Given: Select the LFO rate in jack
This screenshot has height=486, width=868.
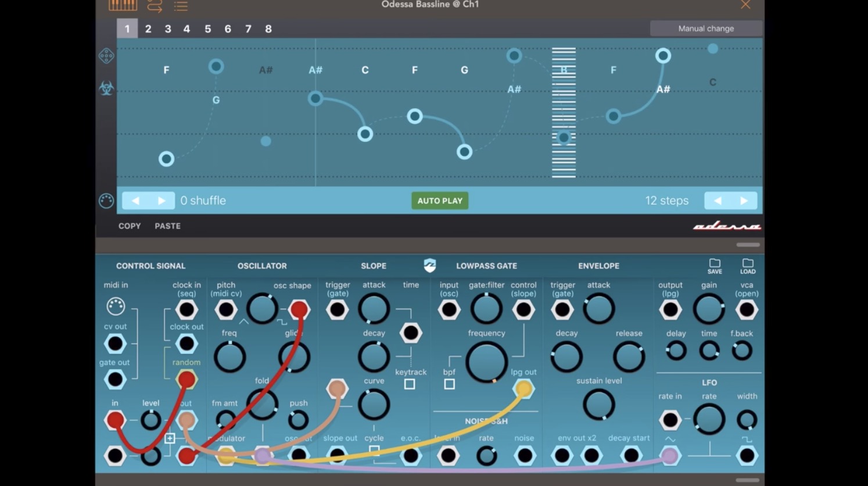Looking at the screenshot, I should pyautogui.click(x=670, y=420).
